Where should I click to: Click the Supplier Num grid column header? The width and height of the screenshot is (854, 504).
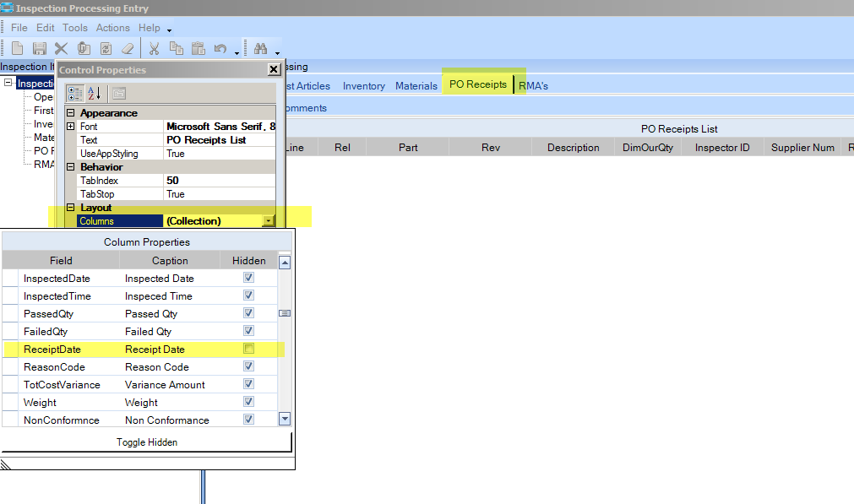[x=802, y=148]
